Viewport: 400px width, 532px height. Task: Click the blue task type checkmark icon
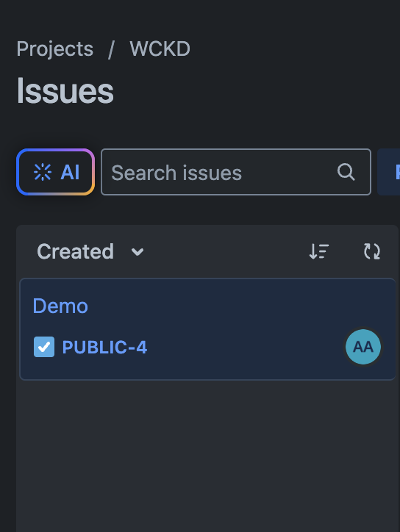pyautogui.click(x=44, y=347)
